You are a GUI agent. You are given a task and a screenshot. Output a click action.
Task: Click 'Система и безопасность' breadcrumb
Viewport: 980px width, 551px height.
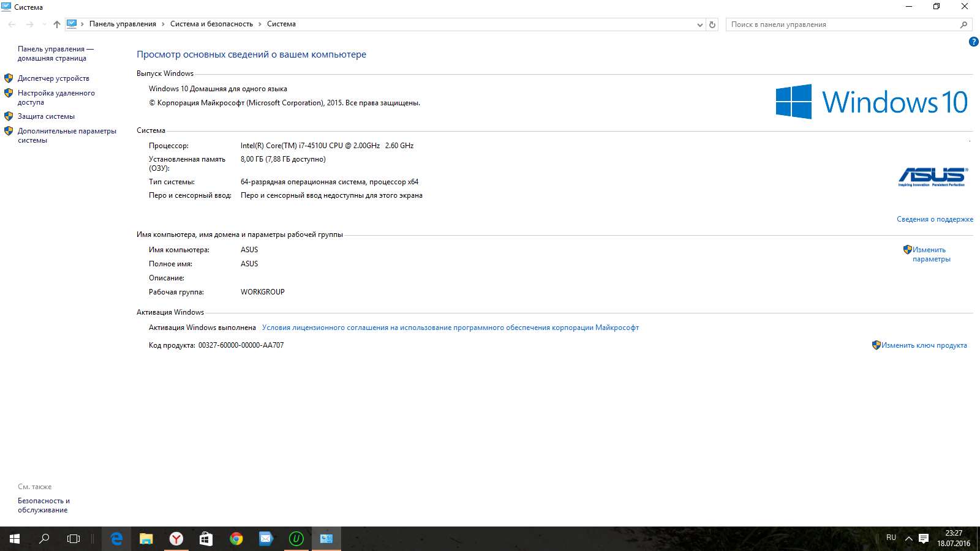coord(211,24)
